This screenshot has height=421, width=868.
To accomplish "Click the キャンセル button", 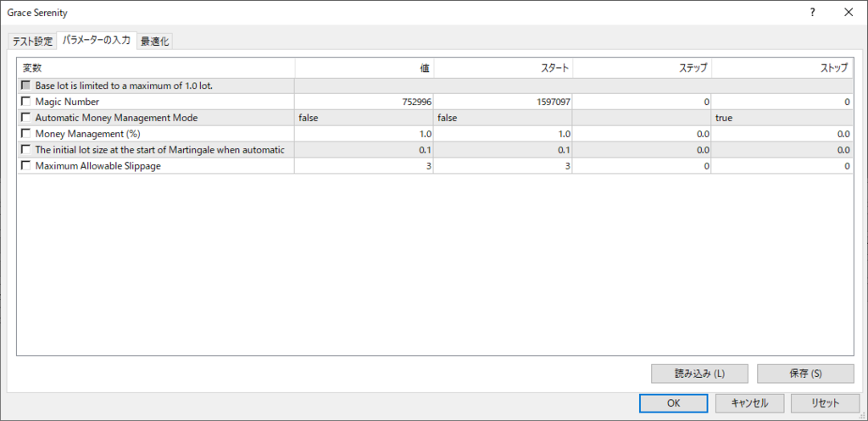I will (x=748, y=403).
